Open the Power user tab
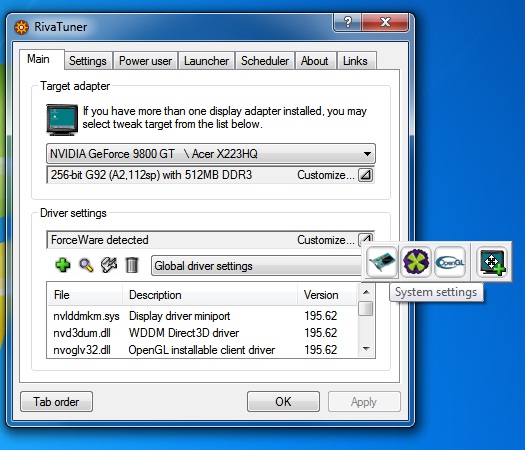The height and width of the screenshot is (450, 525). [145, 61]
